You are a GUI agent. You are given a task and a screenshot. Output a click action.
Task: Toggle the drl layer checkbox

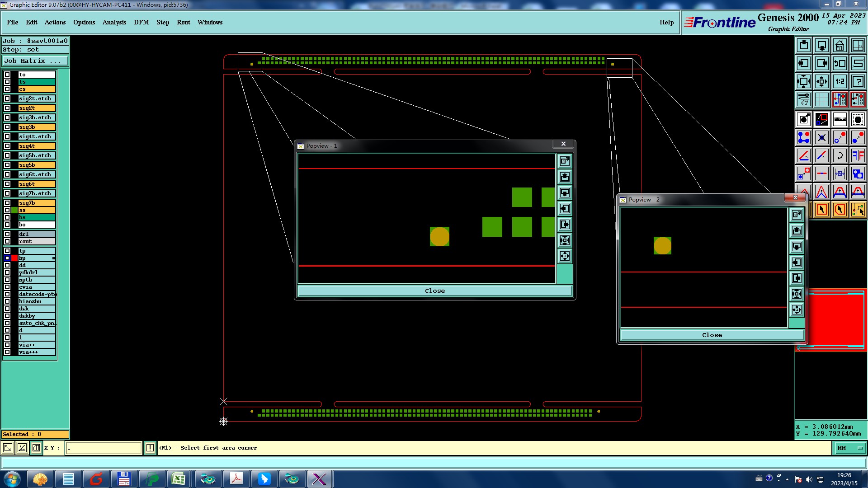point(7,234)
